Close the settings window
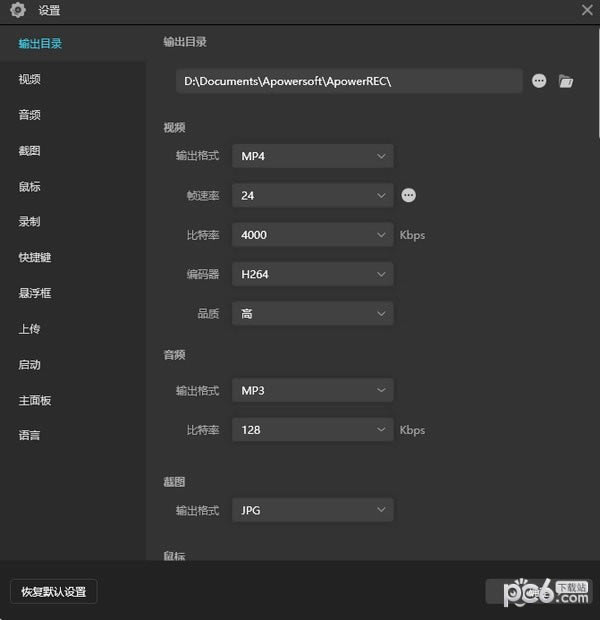The image size is (600, 620). click(x=587, y=10)
